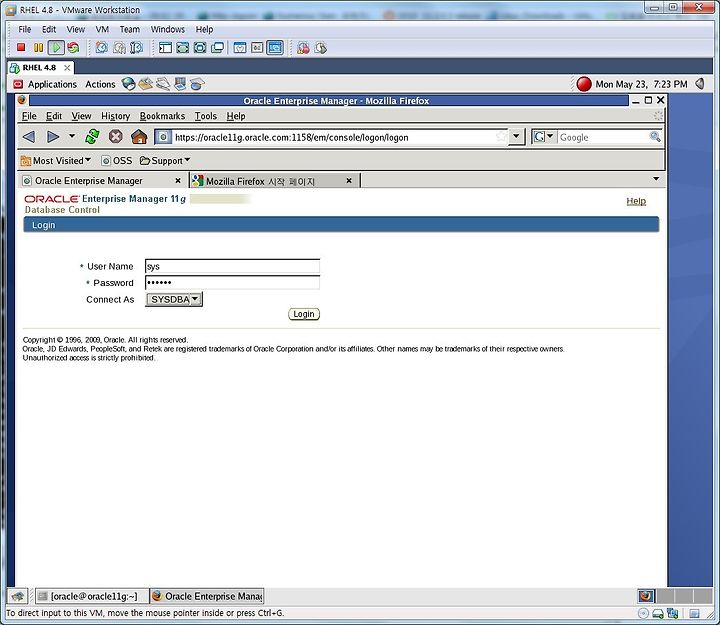Click the VMware unity mode icon
720x625 pixels.
tap(217, 47)
